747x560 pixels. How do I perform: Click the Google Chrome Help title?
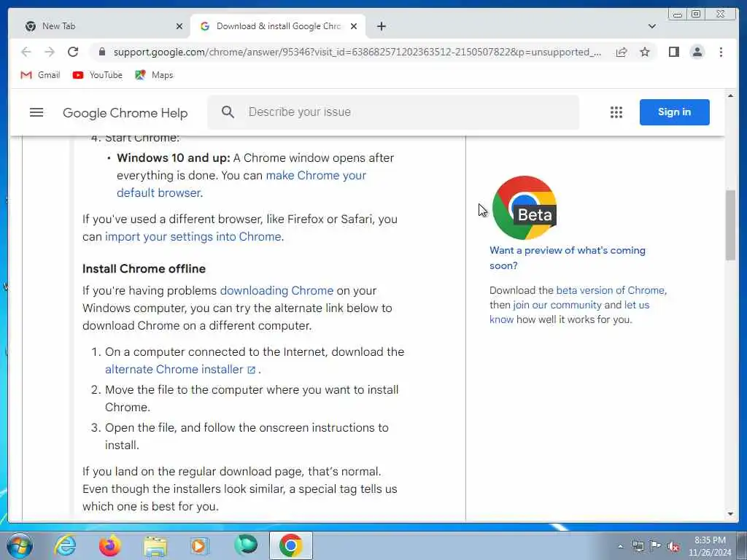point(125,113)
